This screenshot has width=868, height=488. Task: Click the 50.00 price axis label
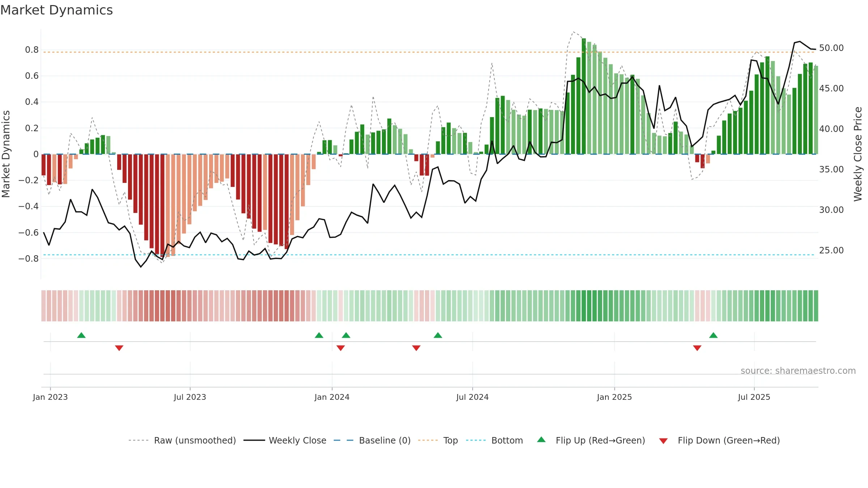831,48
